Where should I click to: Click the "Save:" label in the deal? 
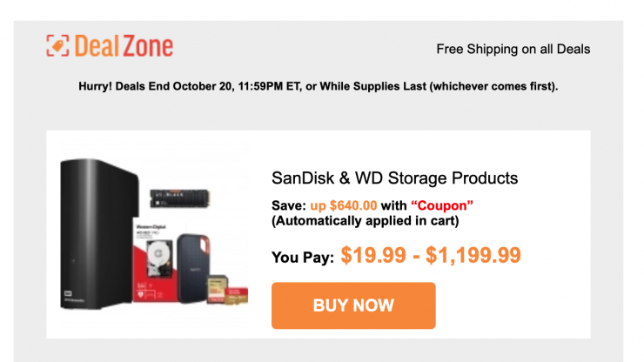(x=289, y=205)
